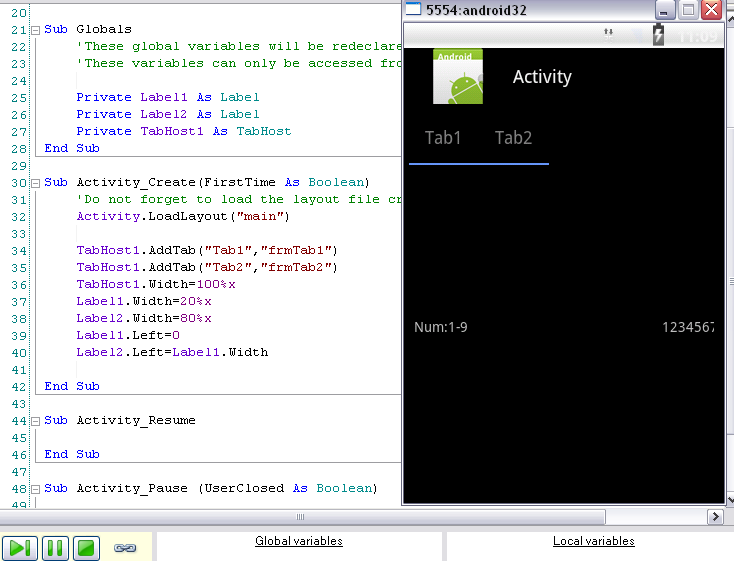Click the emulator window title icon
Screen dimensions: 734x561
click(x=413, y=9)
